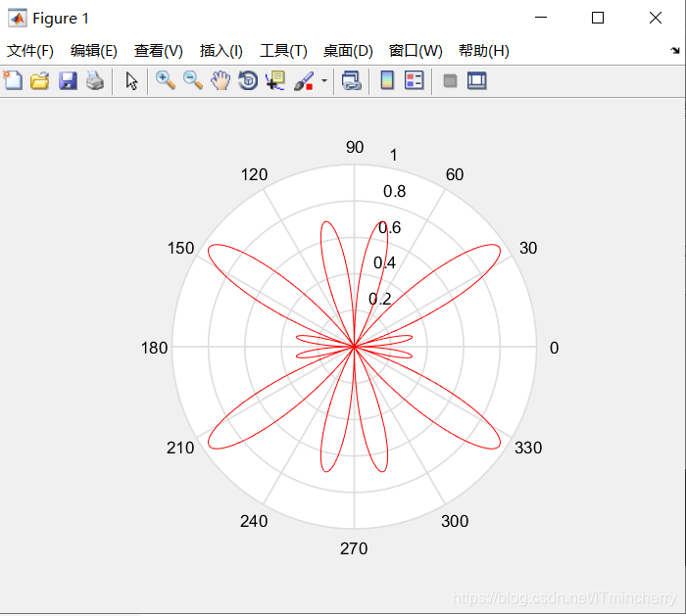Maximize the Figure 1 window
Viewport: 686px width, 616px height.
[598, 18]
